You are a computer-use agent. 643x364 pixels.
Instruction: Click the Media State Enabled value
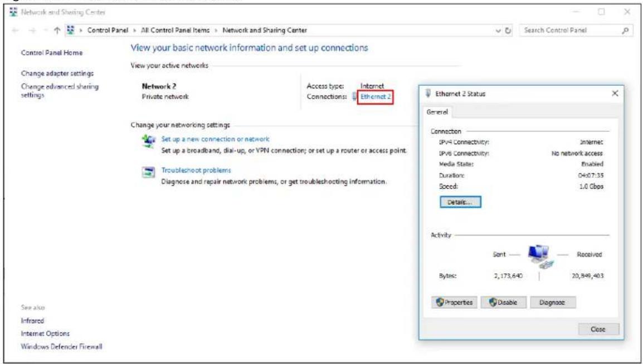(x=592, y=164)
